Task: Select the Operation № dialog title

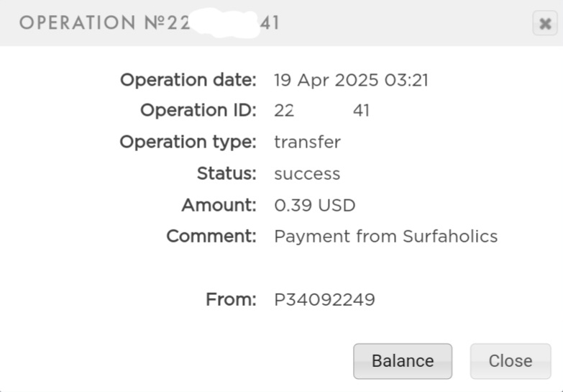Action: 149,22
